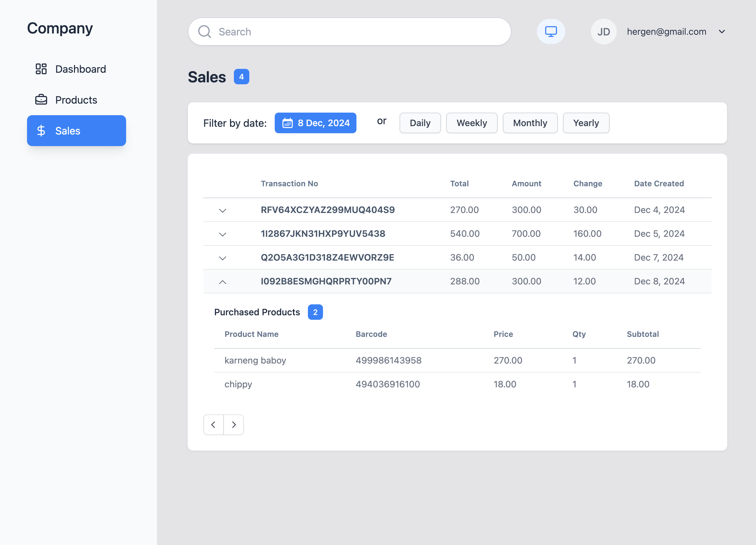Click the Sales dollar icon in the sidebar
This screenshot has width=756, height=545.
coord(41,131)
